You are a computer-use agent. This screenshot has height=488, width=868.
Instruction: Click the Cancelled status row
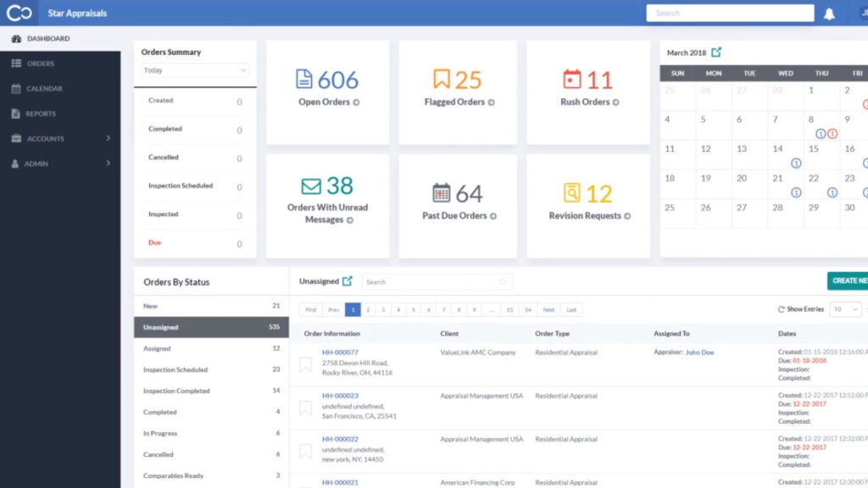pyautogui.click(x=211, y=454)
